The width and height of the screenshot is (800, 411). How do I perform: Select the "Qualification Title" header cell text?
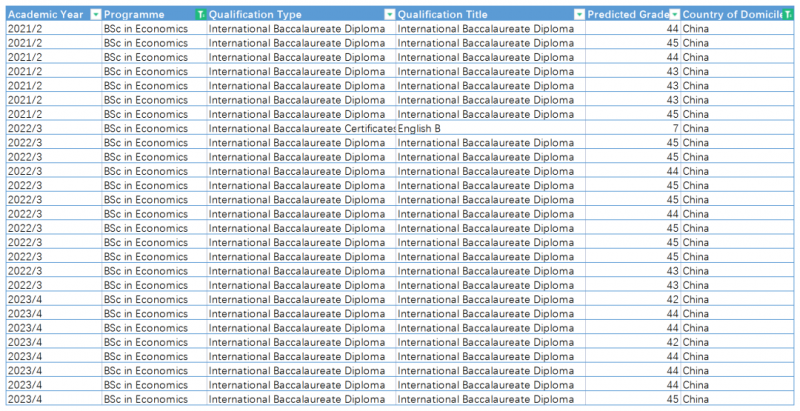click(x=442, y=15)
